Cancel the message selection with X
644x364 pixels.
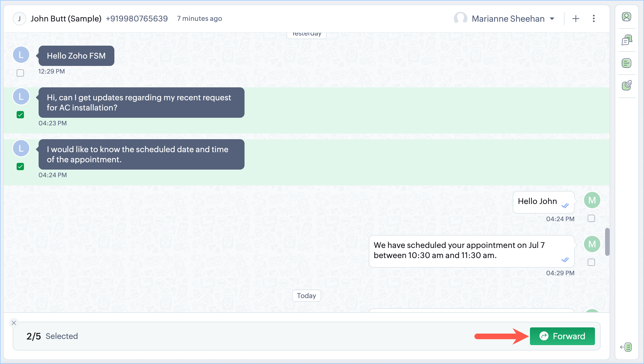[x=14, y=323]
